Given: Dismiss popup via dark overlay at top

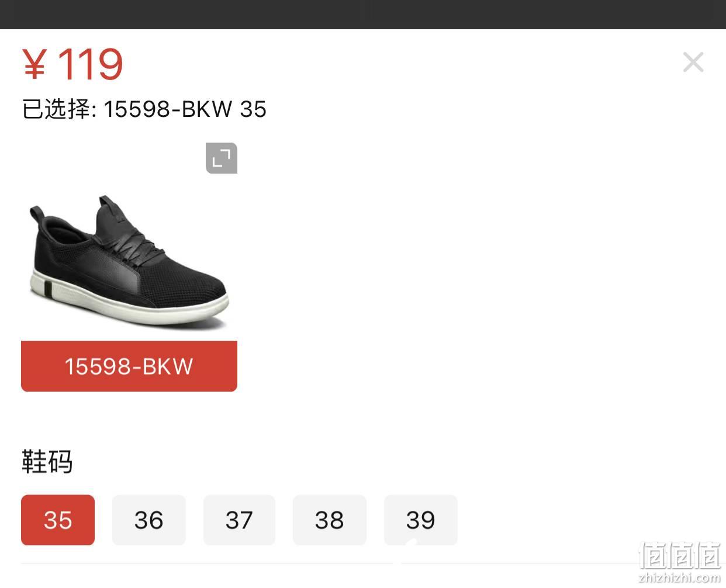Looking at the screenshot, I should pos(363,14).
